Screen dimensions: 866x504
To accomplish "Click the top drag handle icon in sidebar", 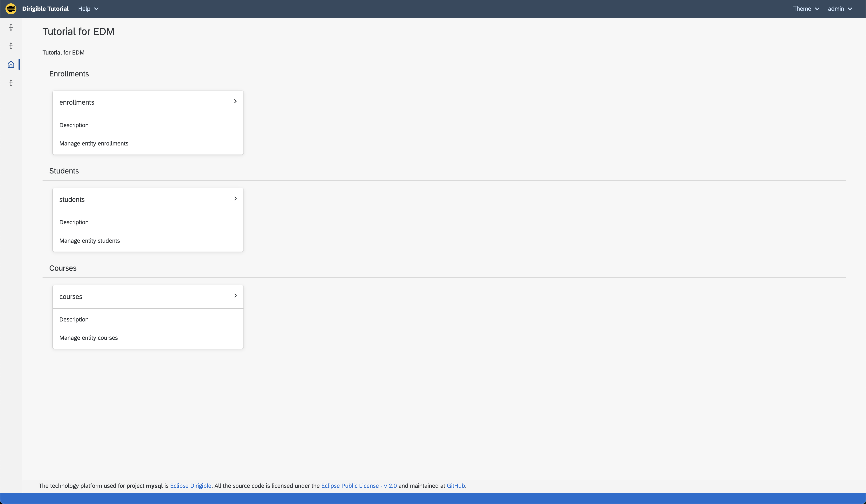I will [x=11, y=28].
